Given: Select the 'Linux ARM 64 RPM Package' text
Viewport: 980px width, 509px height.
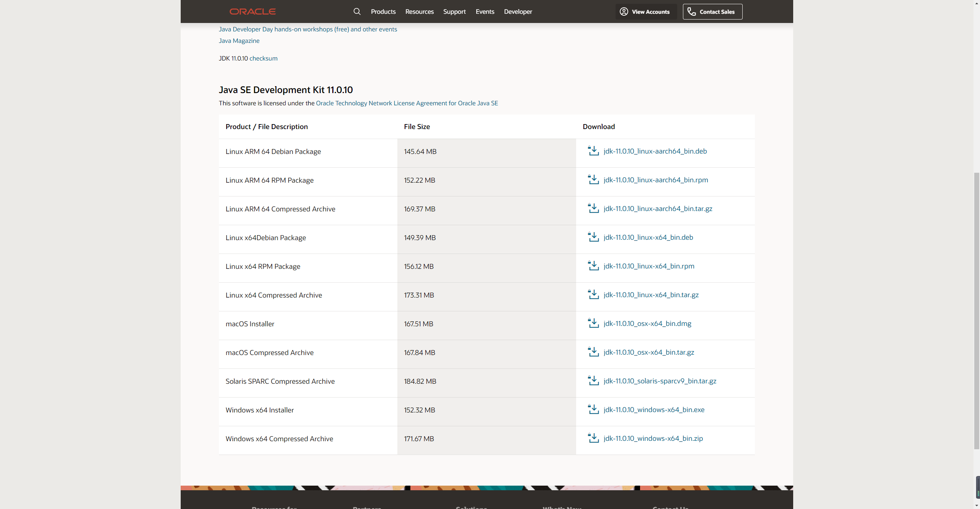Looking at the screenshot, I should point(269,180).
